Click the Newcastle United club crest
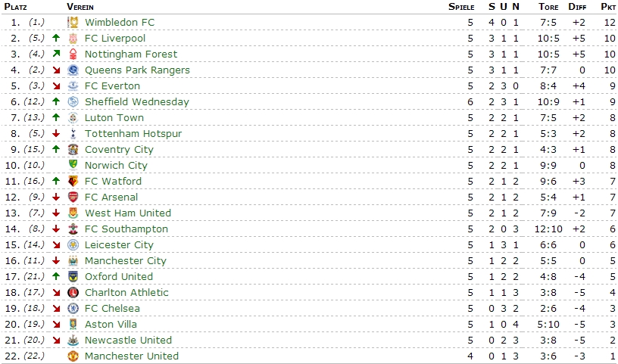Screen dimensions: 618x364 pyautogui.click(x=73, y=340)
